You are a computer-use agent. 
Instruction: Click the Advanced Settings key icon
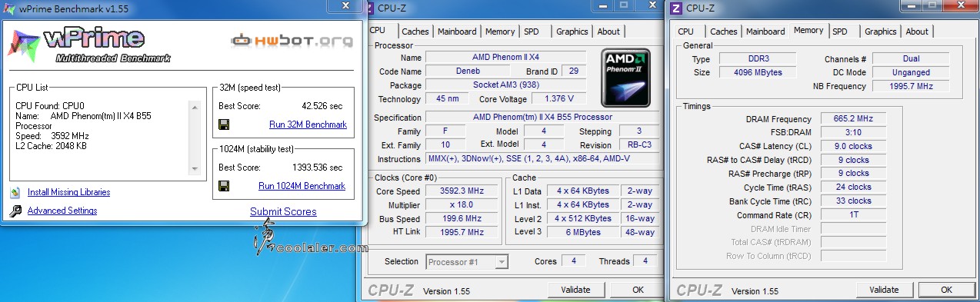(15, 211)
